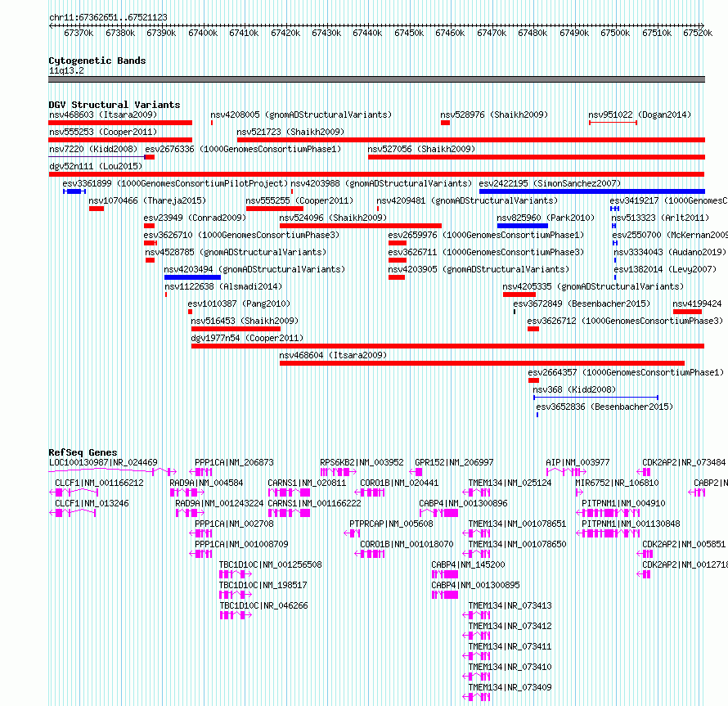Open the nsv468604 (Itsara2009) label
728x706 pixels.
tap(333, 355)
